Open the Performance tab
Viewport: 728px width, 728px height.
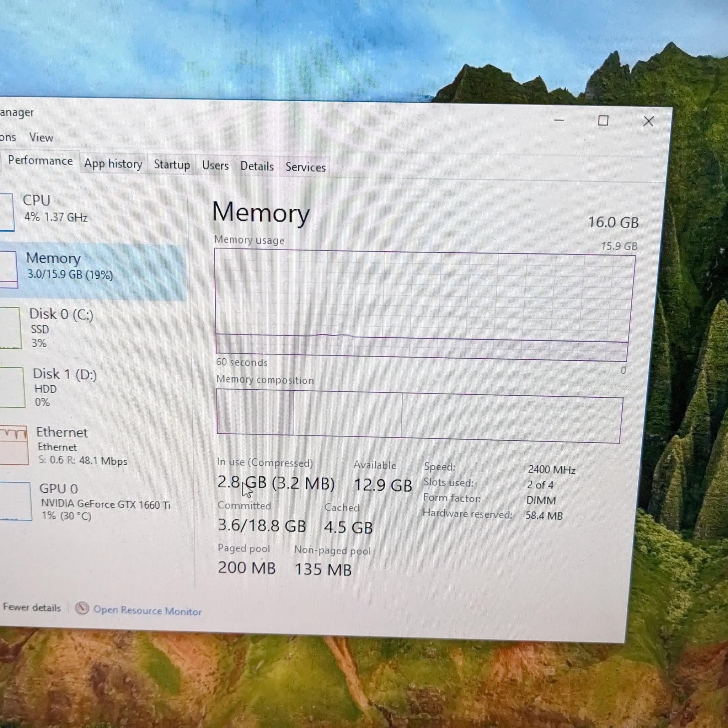click(x=40, y=161)
